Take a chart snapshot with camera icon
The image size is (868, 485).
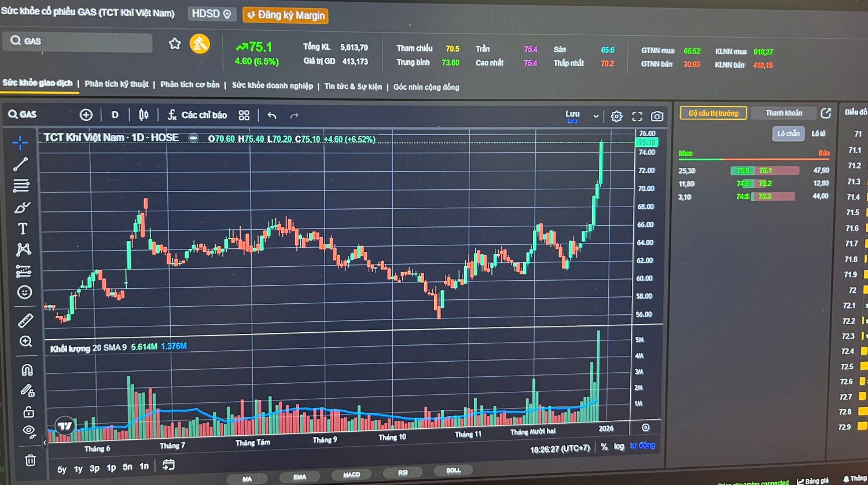pos(657,116)
